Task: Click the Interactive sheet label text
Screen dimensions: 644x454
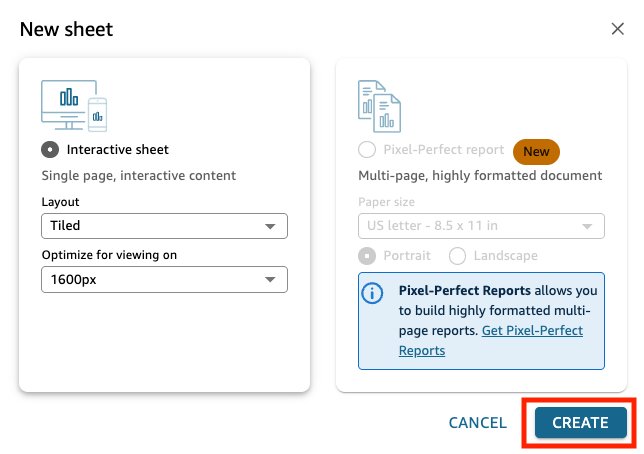Action: tap(117, 150)
